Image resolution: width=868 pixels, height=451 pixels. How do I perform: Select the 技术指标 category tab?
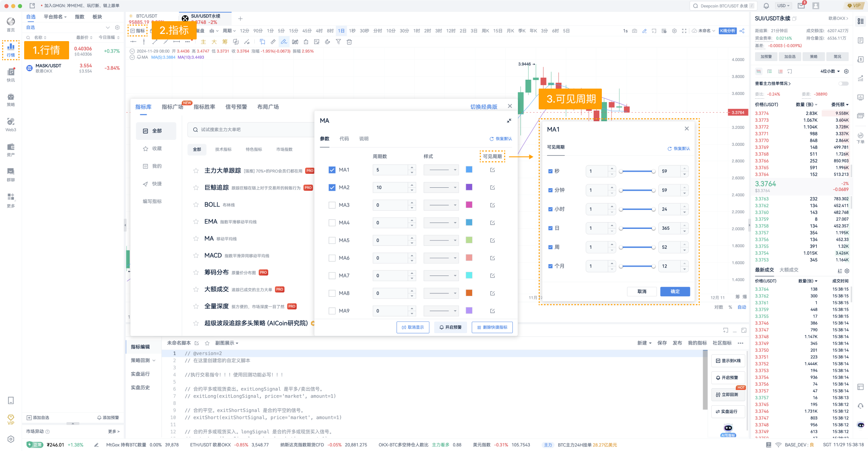pyautogui.click(x=223, y=149)
